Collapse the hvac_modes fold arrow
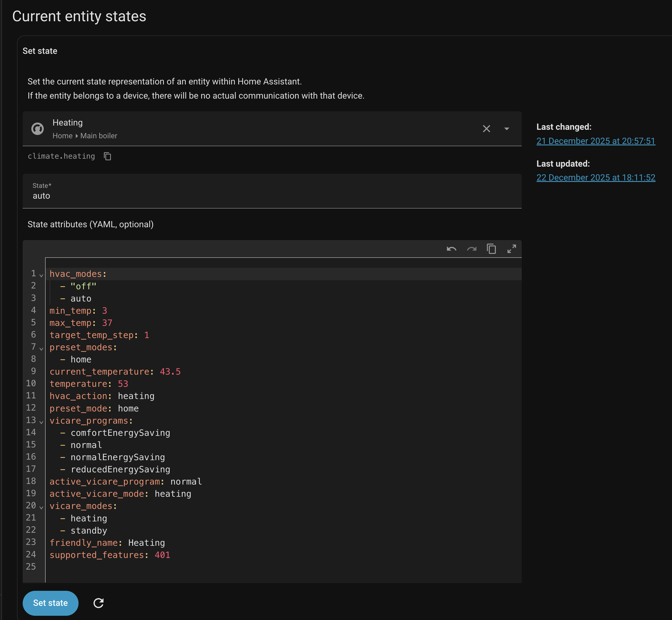This screenshot has width=672, height=620. (x=41, y=275)
